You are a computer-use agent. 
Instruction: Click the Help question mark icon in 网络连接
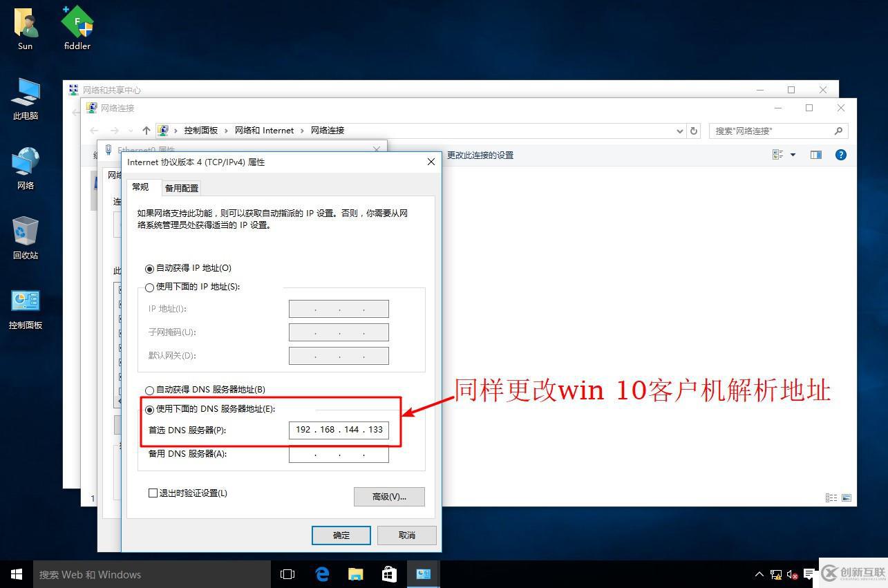pos(840,155)
